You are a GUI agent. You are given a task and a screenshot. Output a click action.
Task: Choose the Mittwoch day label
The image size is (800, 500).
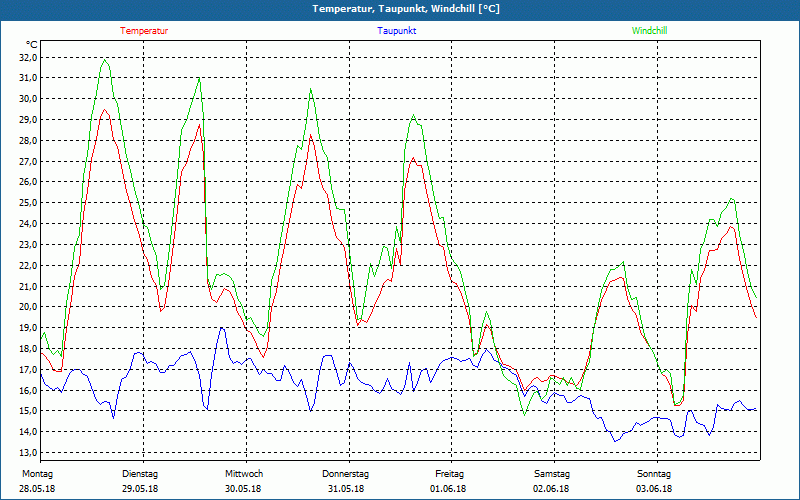(x=243, y=474)
